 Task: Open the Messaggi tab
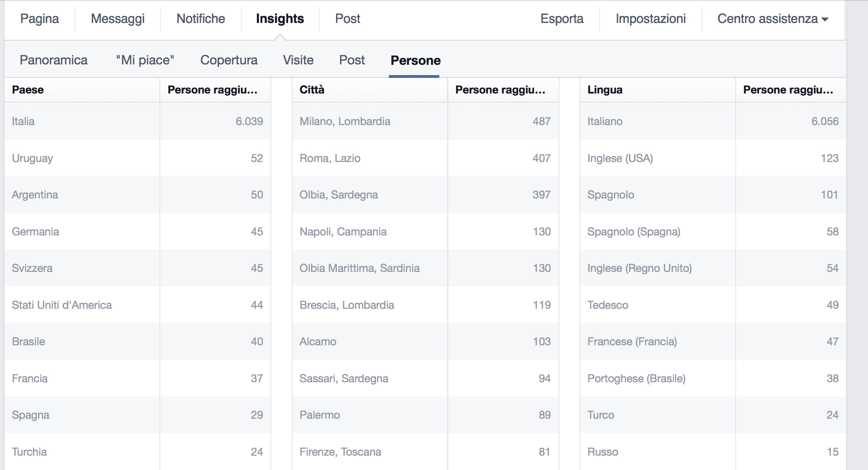pyautogui.click(x=118, y=19)
